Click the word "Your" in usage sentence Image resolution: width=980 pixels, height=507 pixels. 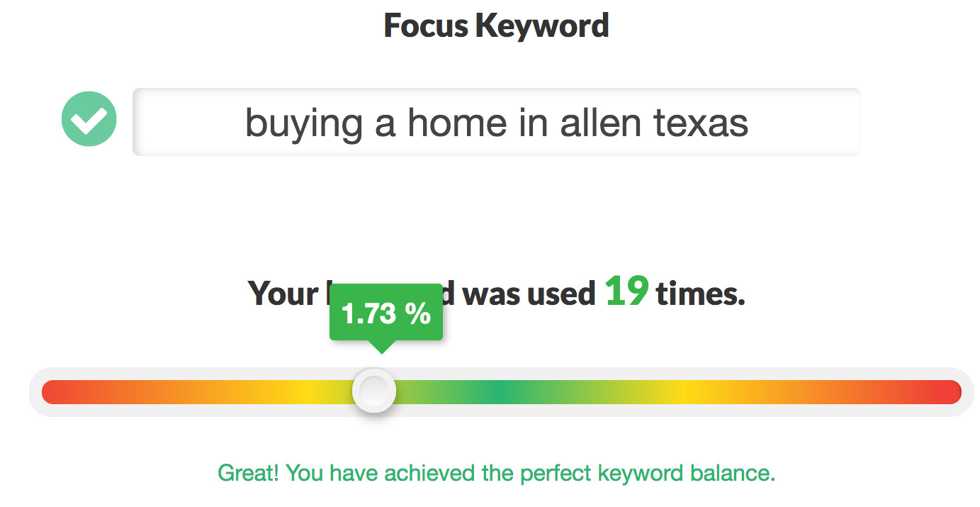(283, 293)
